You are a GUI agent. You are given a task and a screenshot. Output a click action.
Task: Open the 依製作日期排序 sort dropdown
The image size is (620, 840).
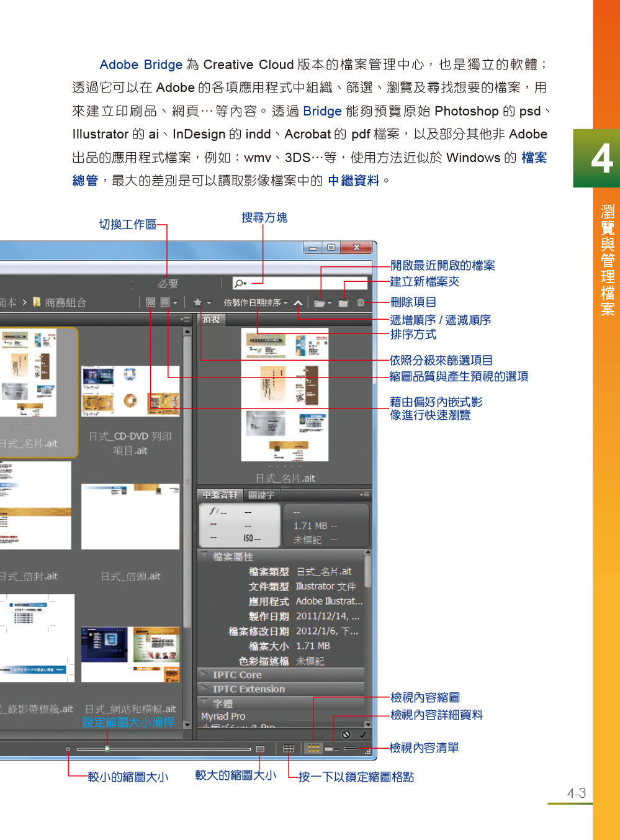256,302
